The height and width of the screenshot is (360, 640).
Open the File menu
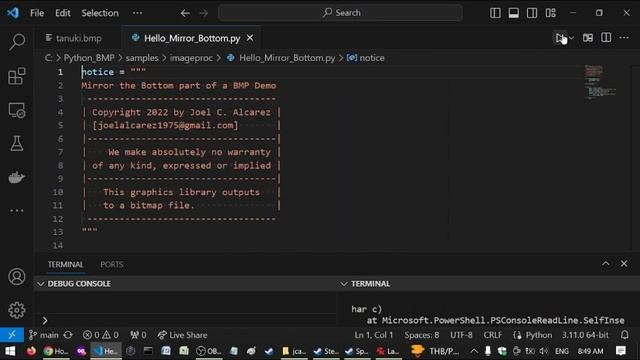pyautogui.click(x=37, y=13)
